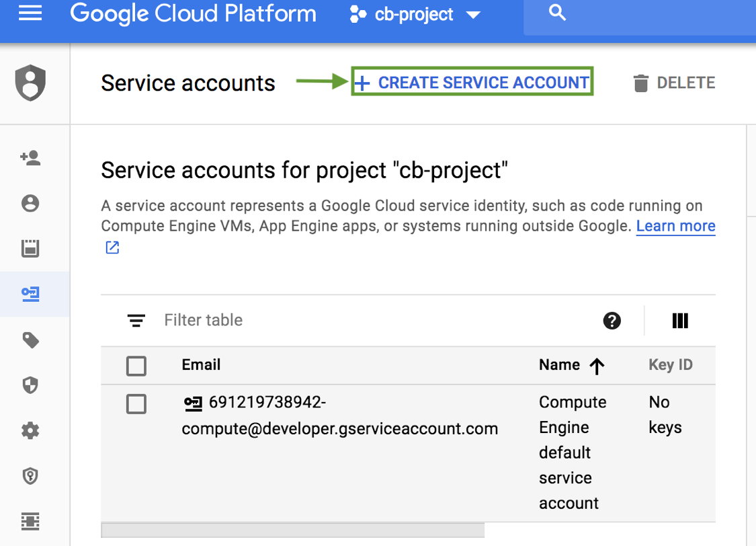Viewport: 756px width, 546px height.
Task: Click Create Service Account button
Action: coord(472,83)
